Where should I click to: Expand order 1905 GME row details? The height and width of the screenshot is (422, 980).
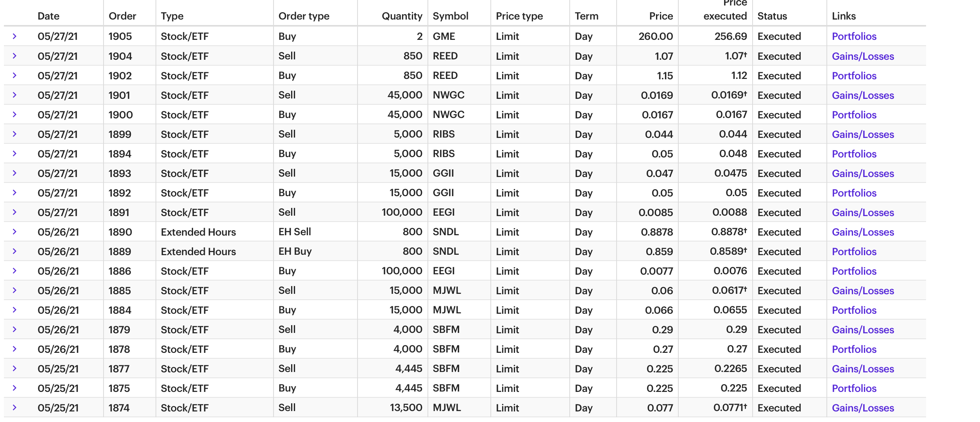(x=14, y=36)
